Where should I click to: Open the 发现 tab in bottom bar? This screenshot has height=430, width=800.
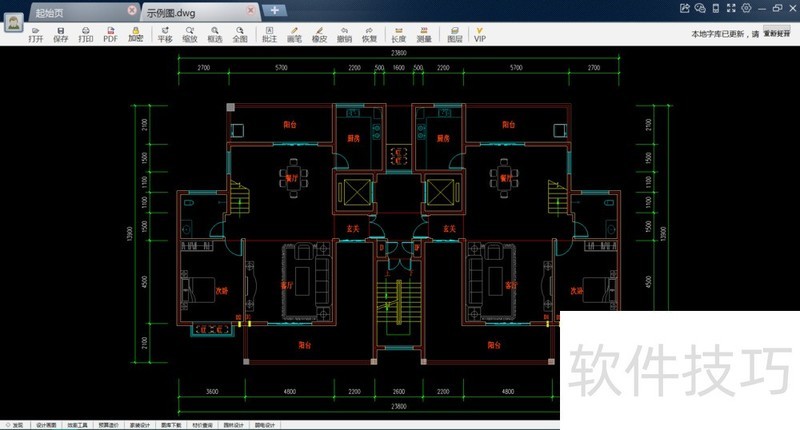[x=15, y=425]
